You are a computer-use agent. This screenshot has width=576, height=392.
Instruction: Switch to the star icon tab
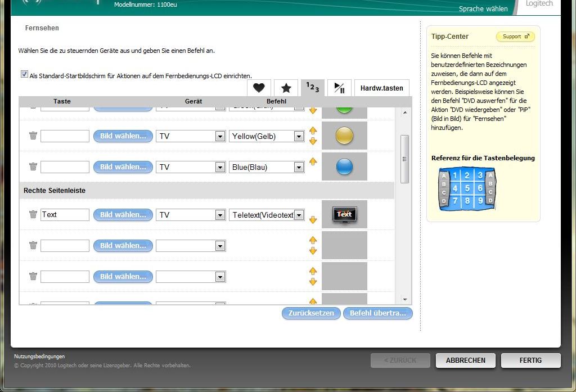(x=286, y=88)
